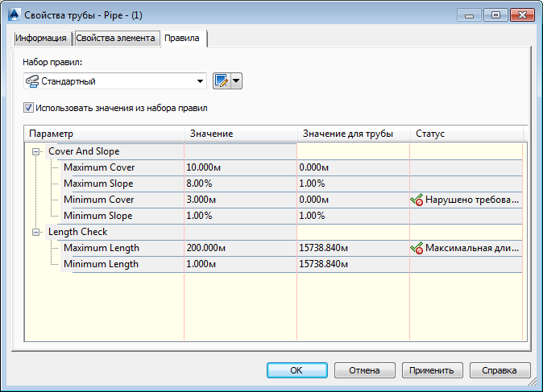Collapse the Length Check group

click(35, 232)
